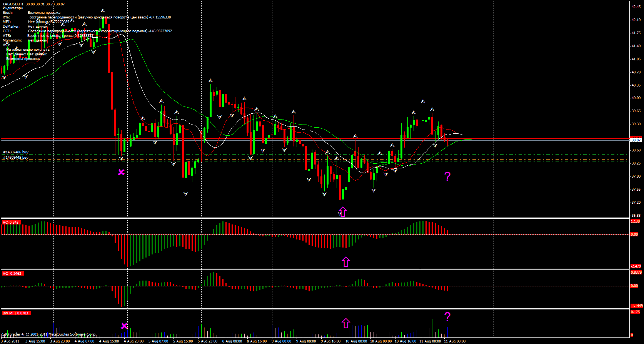The image size is (644, 344).
Task: Click the AC -0.2463 indicator label
Action: pyautogui.click(x=12, y=274)
